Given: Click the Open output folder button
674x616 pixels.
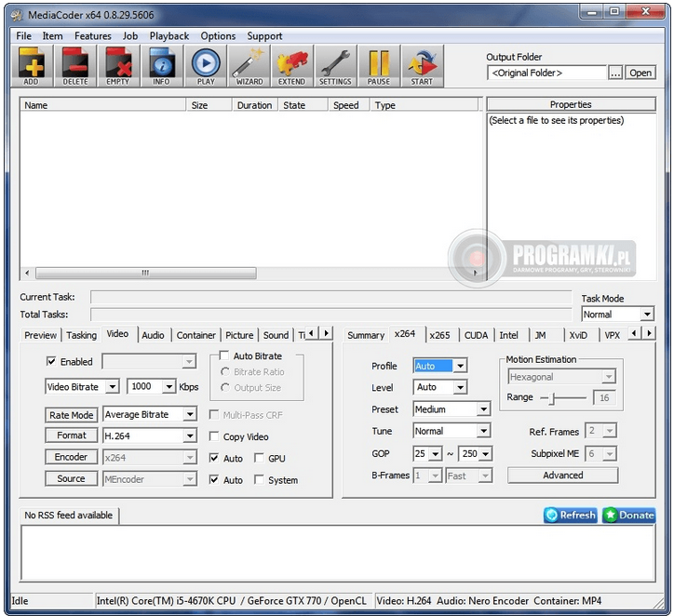Looking at the screenshot, I should [640, 73].
